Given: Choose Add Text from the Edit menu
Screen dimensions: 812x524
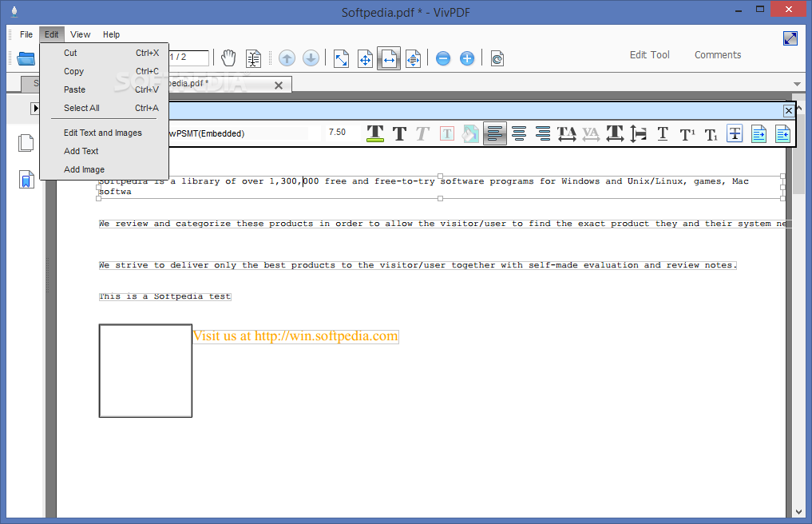Looking at the screenshot, I should pos(104,151).
